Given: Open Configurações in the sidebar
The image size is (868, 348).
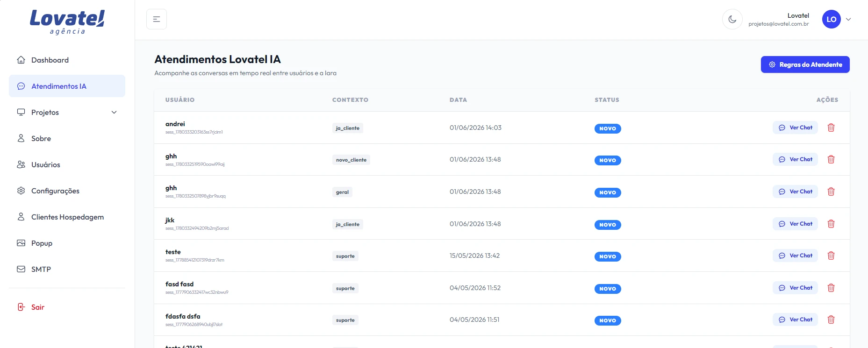Looking at the screenshot, I should pos(67,191).
